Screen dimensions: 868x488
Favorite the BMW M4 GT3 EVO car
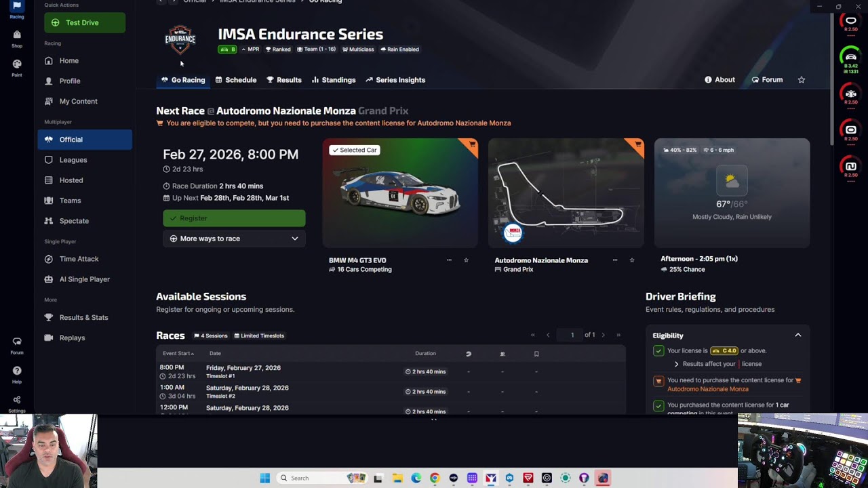click(x=466, y=260)
